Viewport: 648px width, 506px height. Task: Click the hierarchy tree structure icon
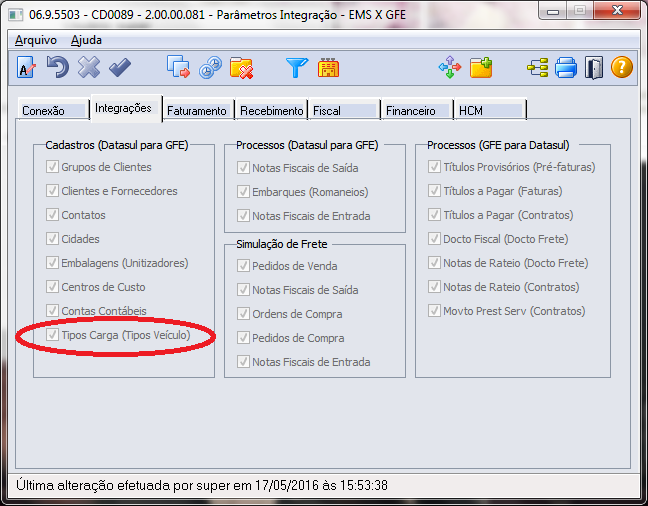(538, 67)
